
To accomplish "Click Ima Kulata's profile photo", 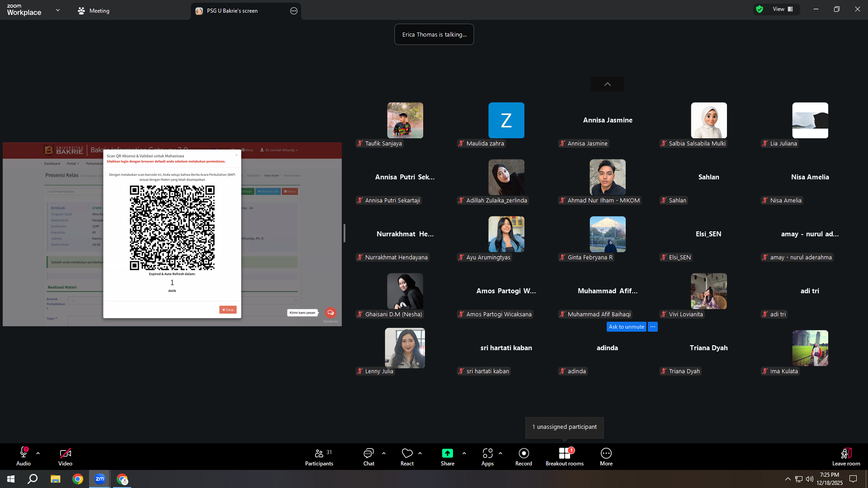I will (x=810, y=348).
